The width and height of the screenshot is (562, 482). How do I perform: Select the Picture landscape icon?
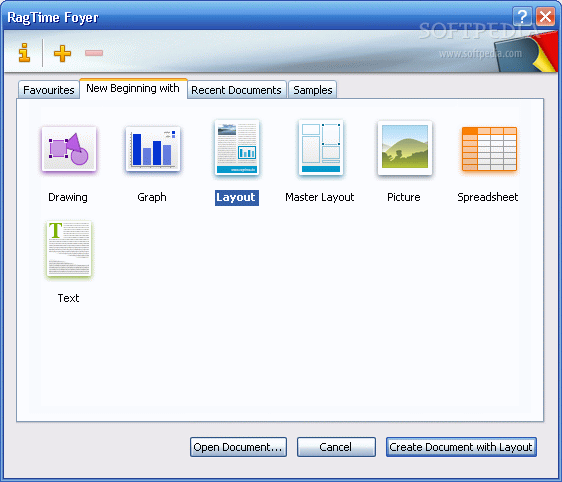click(x=405, y=148)
